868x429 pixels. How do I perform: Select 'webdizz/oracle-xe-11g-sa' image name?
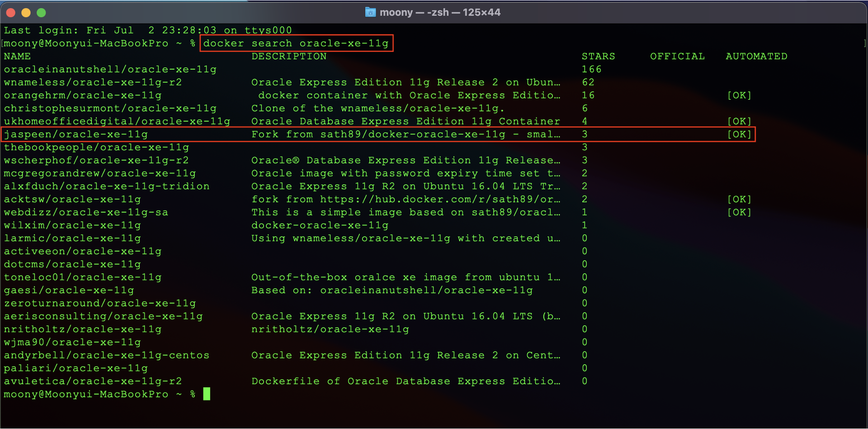click(x=86, y=213)
